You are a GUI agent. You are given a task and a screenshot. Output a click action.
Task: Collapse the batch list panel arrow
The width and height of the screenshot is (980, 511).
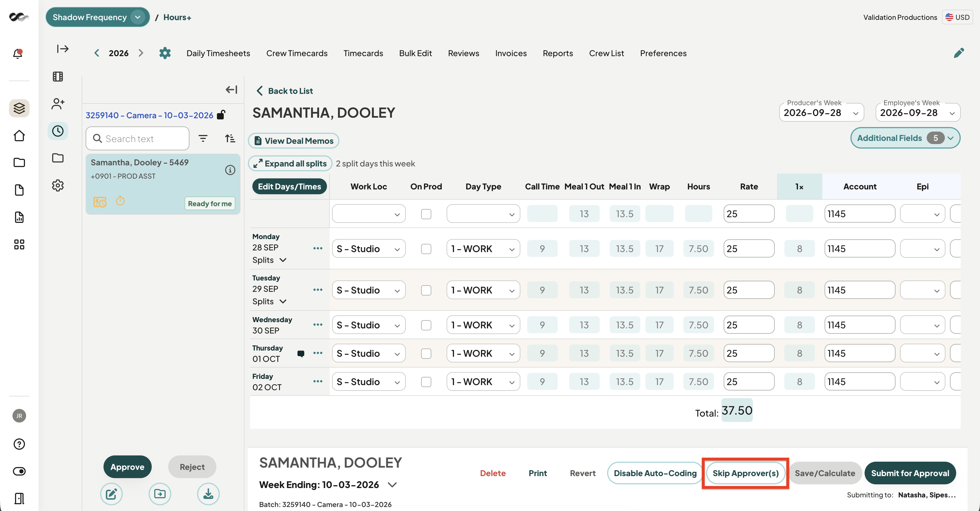[x=231, y=89]
